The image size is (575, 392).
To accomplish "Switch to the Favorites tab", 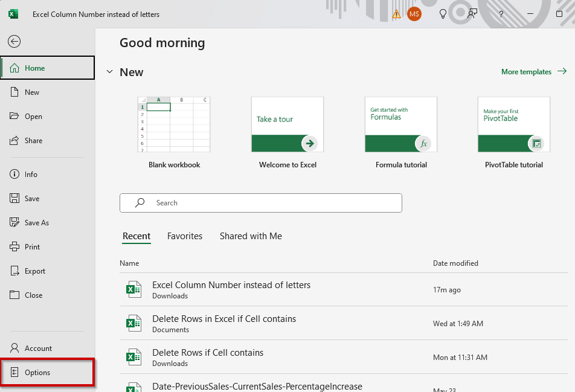I will [185, 236].
